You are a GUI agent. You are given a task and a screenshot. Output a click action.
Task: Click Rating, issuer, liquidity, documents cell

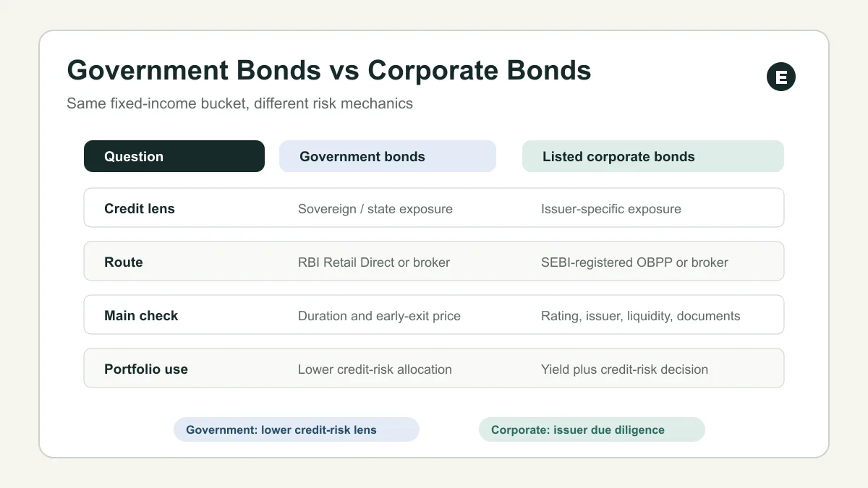coord(641,316)
